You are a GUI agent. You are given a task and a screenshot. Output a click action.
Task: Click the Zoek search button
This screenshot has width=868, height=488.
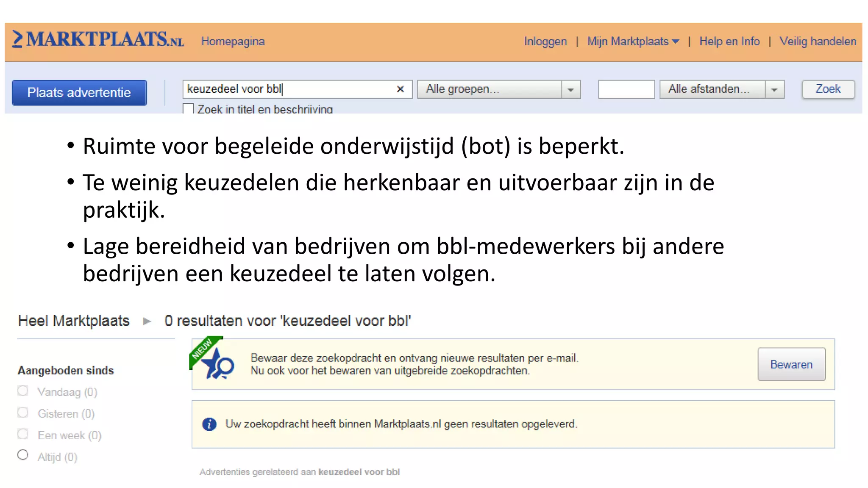828,89
